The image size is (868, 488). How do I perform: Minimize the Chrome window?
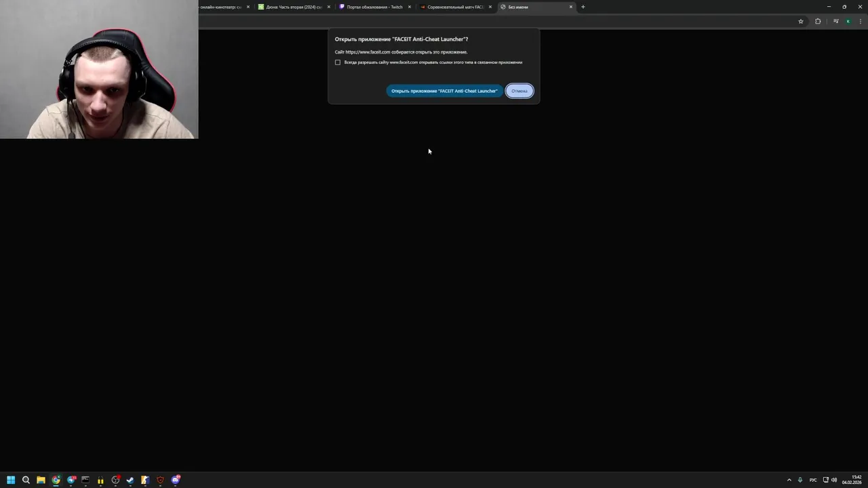click(x=829, y=7)
